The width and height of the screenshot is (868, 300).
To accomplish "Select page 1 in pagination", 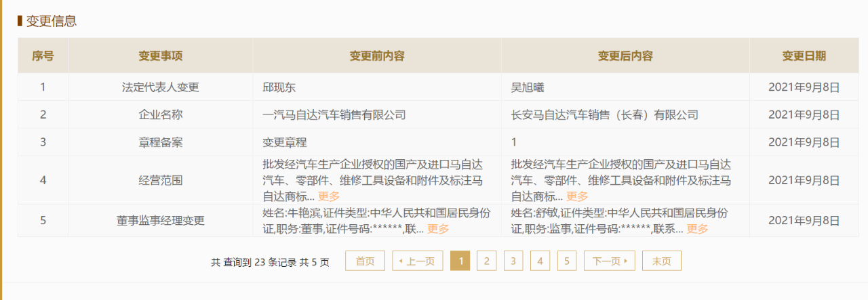I will coord(460,261).
